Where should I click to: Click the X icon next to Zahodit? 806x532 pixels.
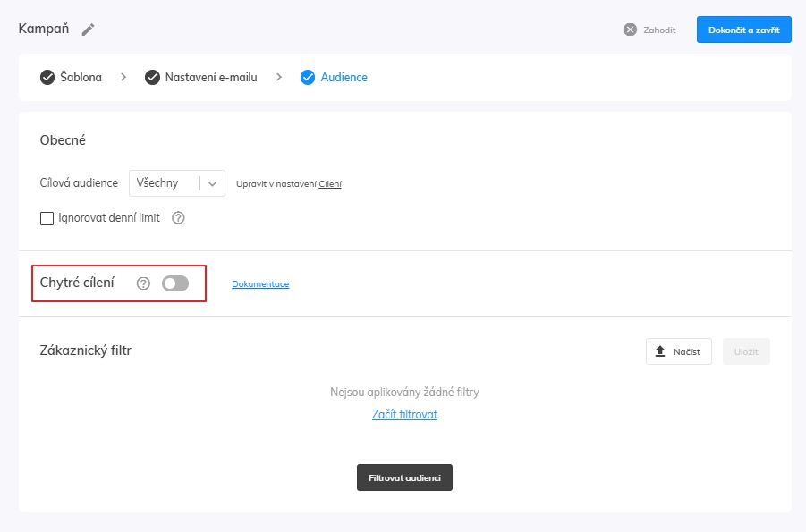pos(630,30)
